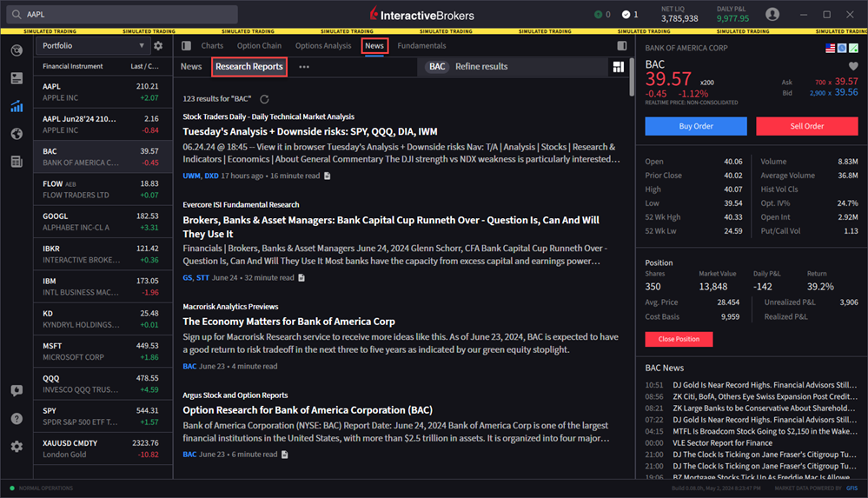Click the document icon on the Tuesday's Analysis article
This screenshot has height=498, width=868.
click(328, 176)
